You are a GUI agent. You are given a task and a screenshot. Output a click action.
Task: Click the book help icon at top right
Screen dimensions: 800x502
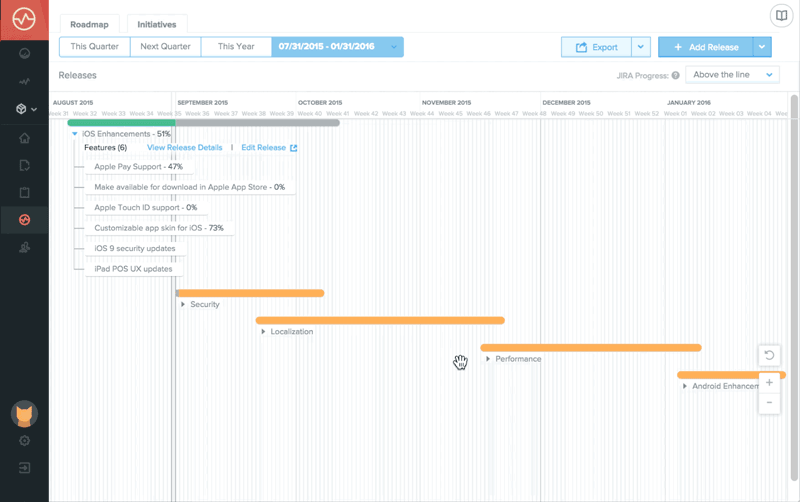(x=781, y=15)
